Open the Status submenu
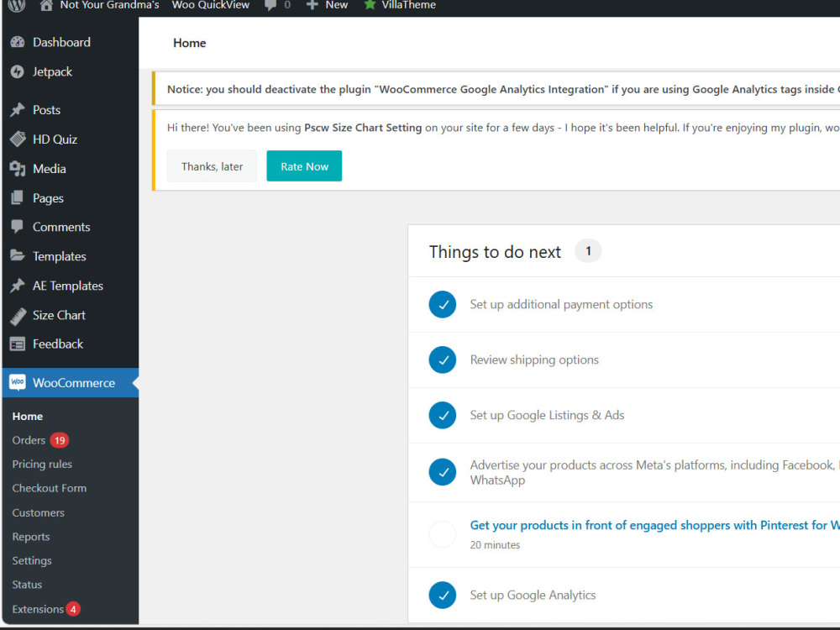The width and height of the screenshot is (840, 630). 27,585
